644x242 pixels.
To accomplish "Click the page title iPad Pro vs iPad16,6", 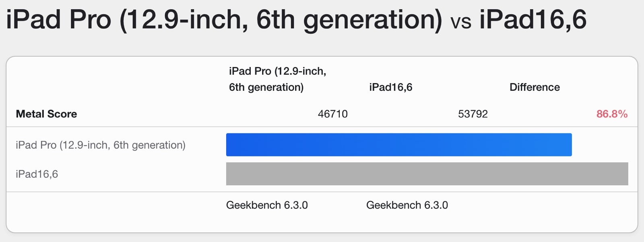I will point(296,19).
